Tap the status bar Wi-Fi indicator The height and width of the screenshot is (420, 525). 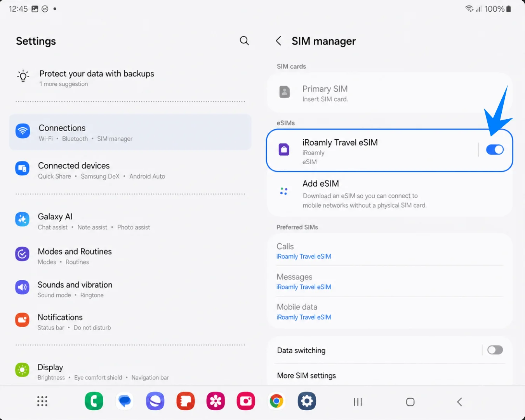pyautogui.click(x=469, y=9)
